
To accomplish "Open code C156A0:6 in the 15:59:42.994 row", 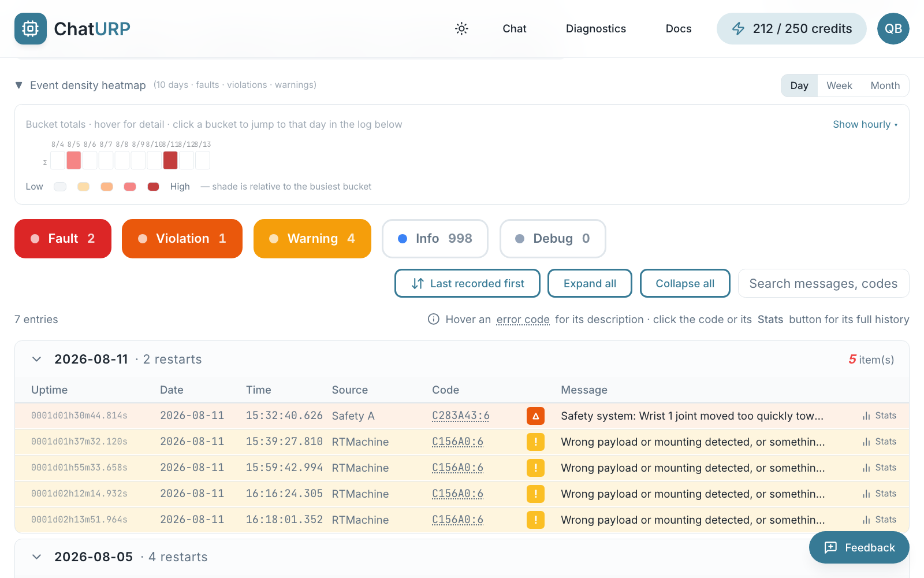I will pyautogui.click(x=457, y=468).
